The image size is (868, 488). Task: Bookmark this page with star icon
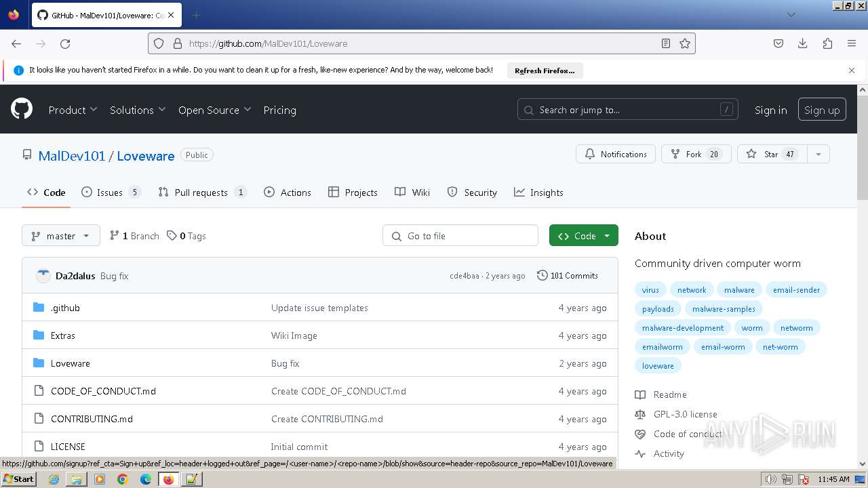685,43
